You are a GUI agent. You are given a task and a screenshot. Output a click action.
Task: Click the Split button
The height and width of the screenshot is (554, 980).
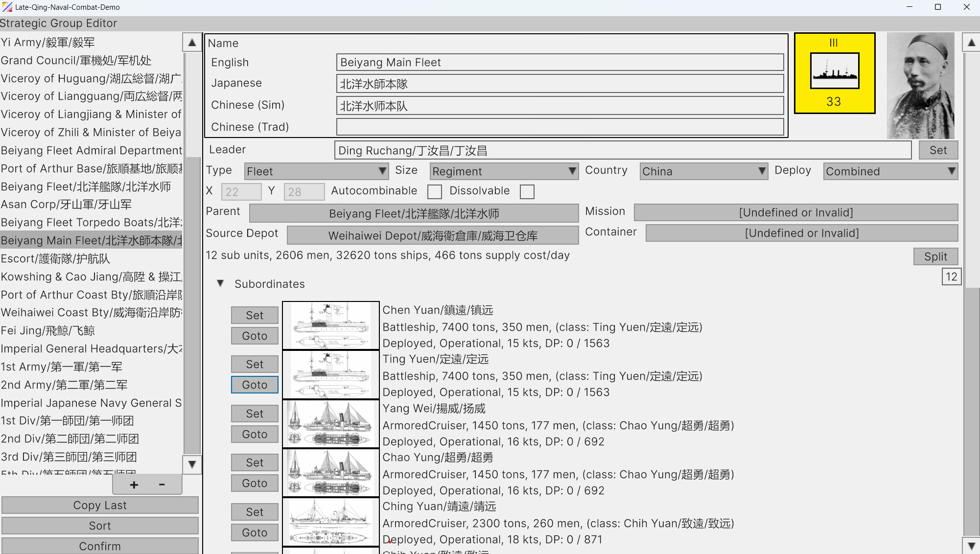coord(934,256)
